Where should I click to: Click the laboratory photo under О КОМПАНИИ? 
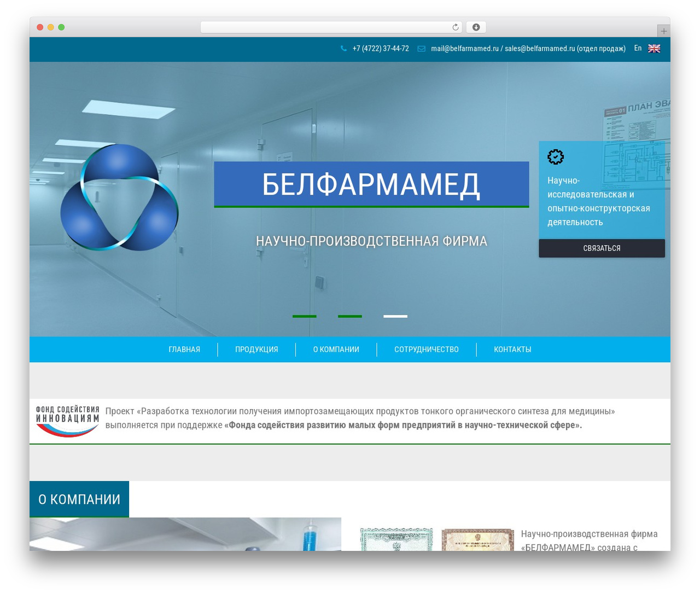click(185, 534)
